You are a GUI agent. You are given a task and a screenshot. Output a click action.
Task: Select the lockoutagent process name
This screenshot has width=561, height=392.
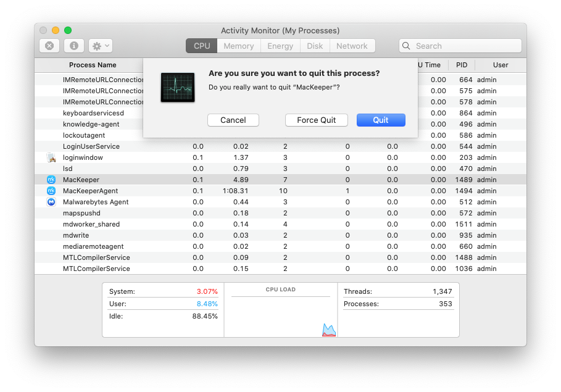[x=84, y=135]
